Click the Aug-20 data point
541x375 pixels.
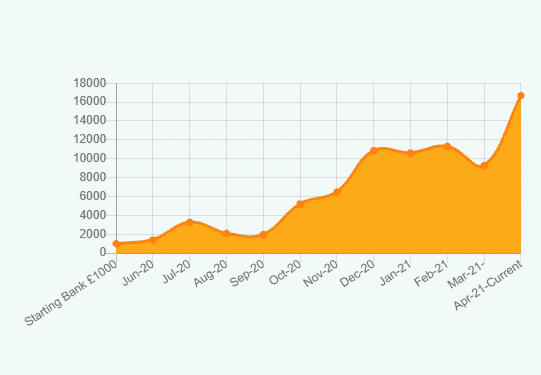[x=226, y=234]
